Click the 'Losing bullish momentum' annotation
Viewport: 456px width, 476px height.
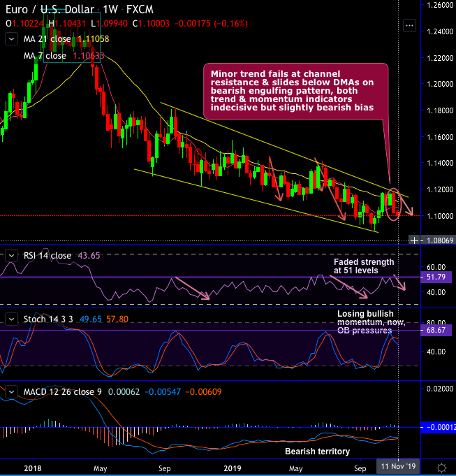(x=371, y=322)
